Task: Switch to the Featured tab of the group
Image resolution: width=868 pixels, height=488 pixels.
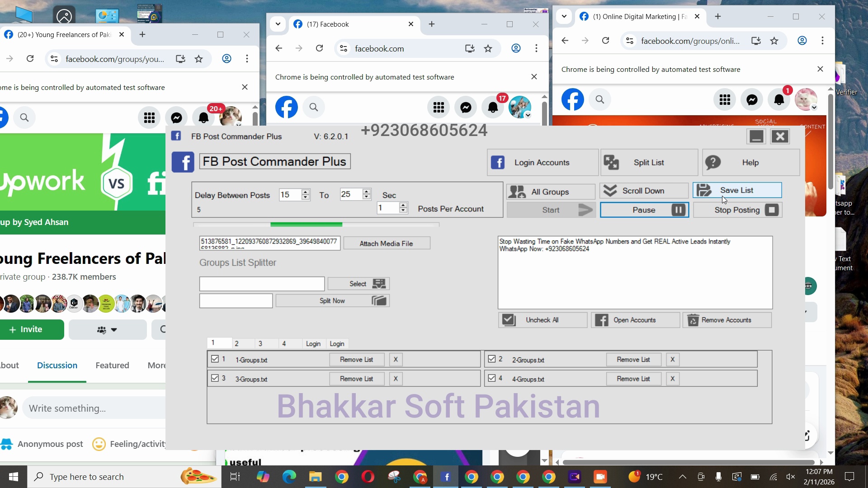Action: (112, 365)
